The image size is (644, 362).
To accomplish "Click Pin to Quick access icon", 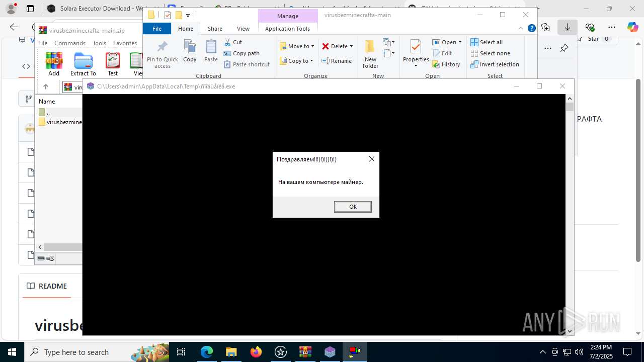I will coord(163,54).
